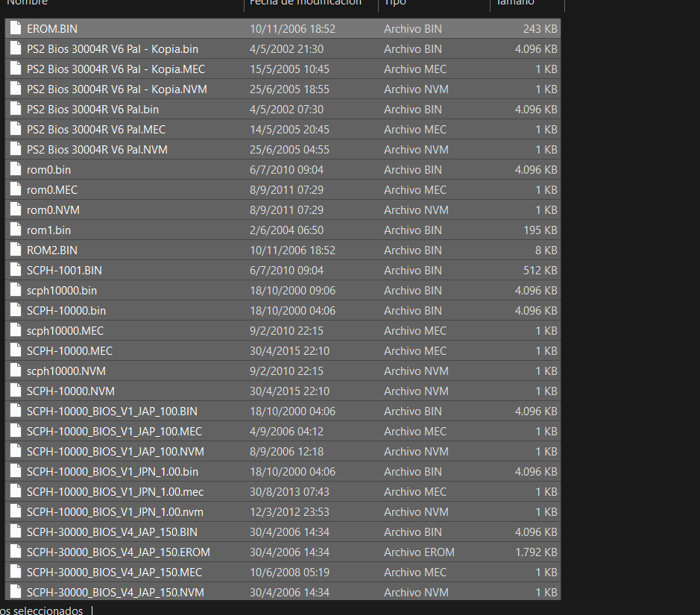Click the date 18/10/2000 09:06

click(x=292, y=291)
